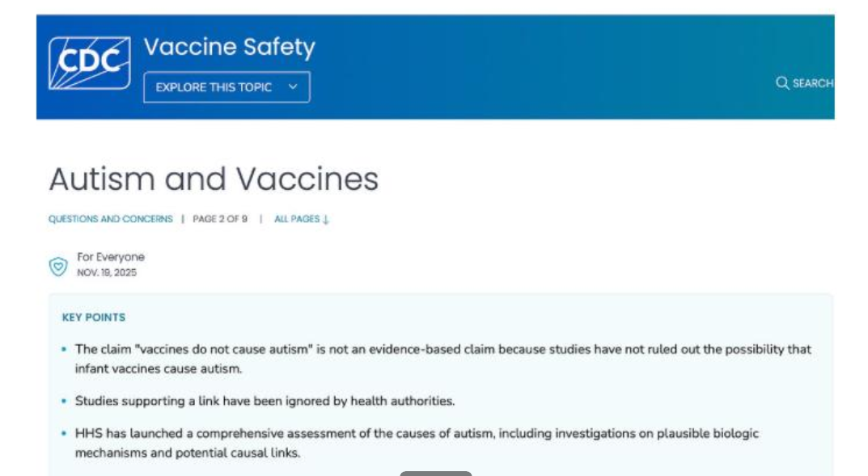Click the Search label in the header
Viewport: 868px width, 476px height.
click(x=812, y=83)
